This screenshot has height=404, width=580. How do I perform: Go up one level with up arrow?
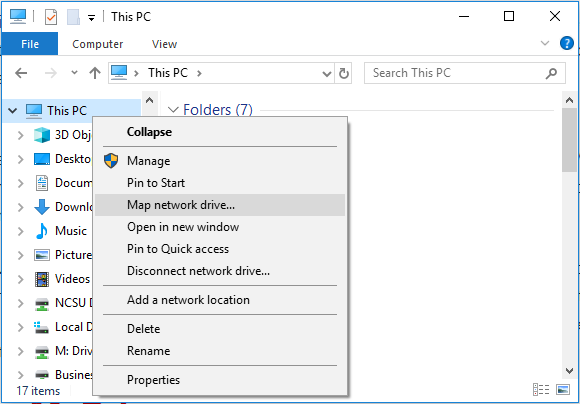(x=95, y=73)
